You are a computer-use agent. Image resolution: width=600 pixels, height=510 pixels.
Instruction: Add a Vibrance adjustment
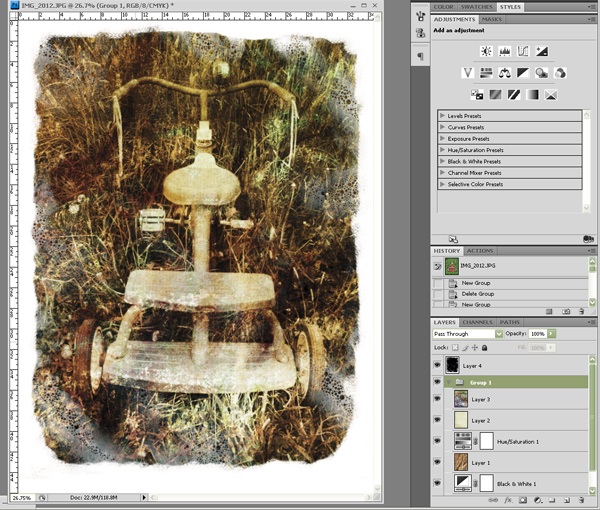tap(468, 73)
